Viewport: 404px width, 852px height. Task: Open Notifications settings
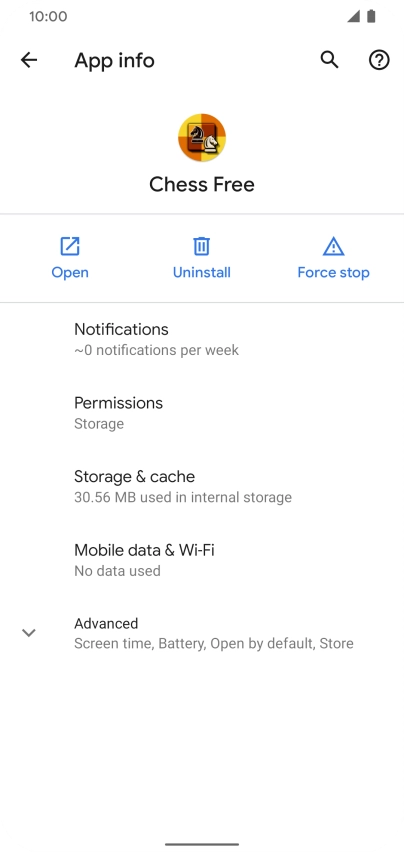202,339
